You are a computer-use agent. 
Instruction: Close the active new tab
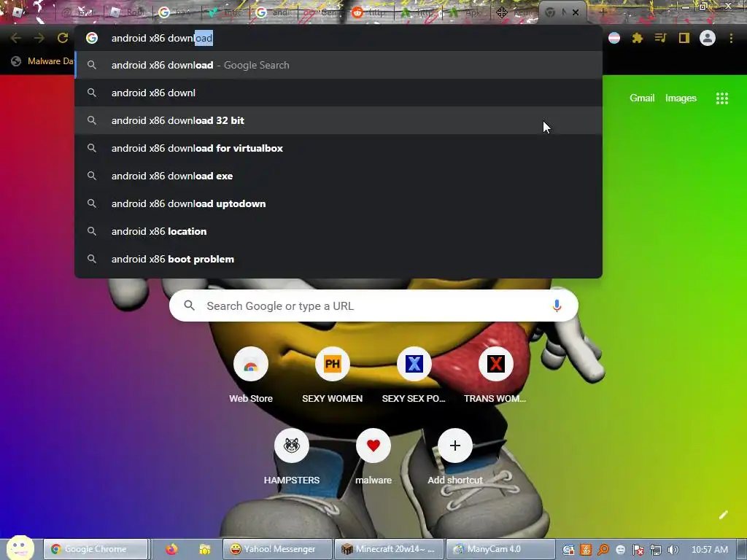coord(576,12)
